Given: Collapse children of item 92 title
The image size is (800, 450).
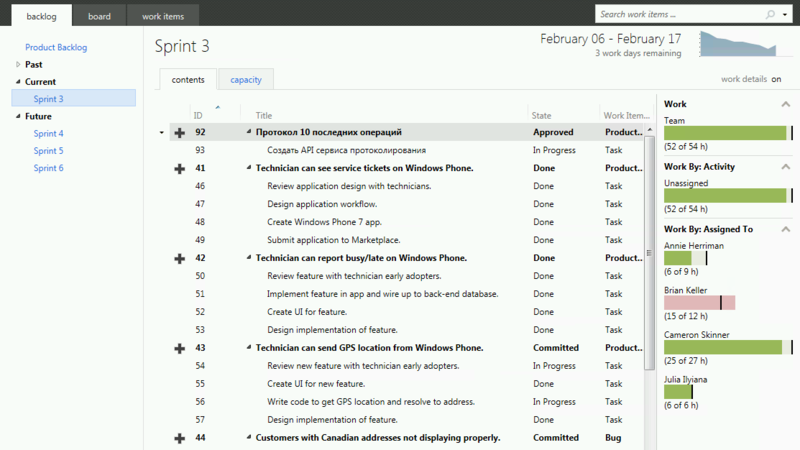Looking at the screenshot, I should point(249,132).
